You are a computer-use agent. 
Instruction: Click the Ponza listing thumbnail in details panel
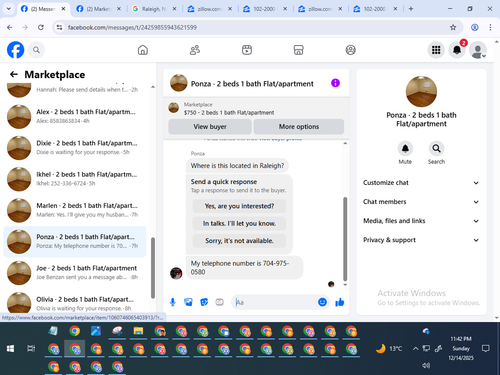[421, 91]
